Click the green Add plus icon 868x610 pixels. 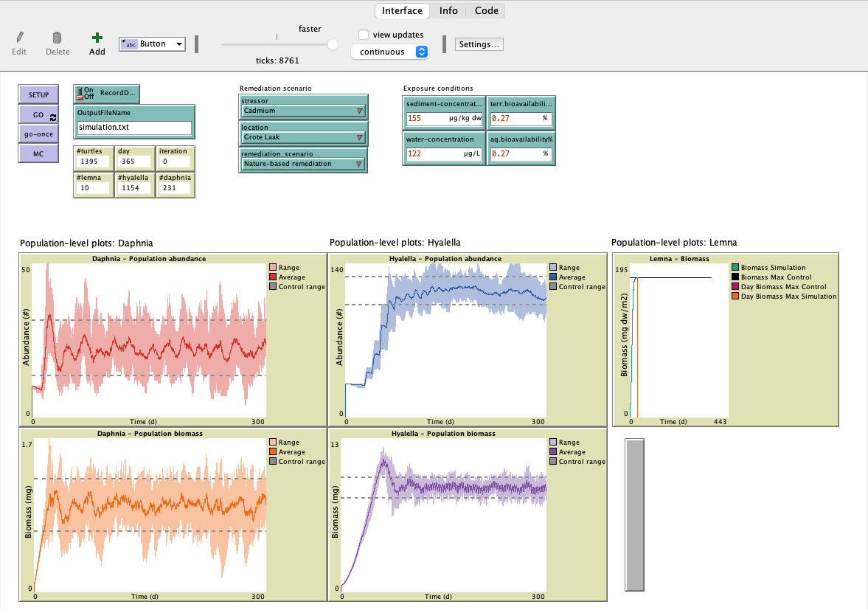(x=97, y=38)
